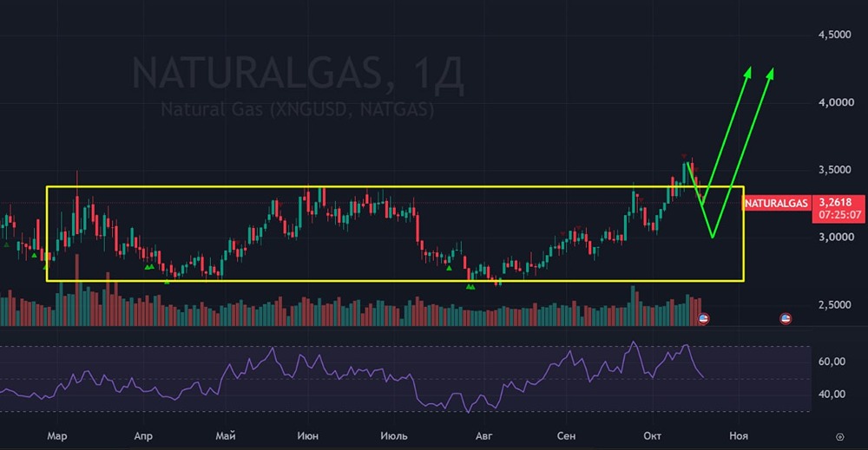This screenshot has width=868, height=450.
Task: Select the red marker above October peak candle
Action: 684,156
